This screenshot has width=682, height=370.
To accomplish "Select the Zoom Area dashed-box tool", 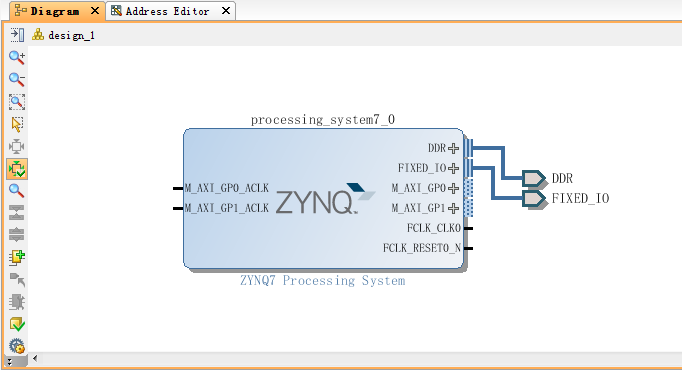I will pyautogui.click(x=17, y=102).
